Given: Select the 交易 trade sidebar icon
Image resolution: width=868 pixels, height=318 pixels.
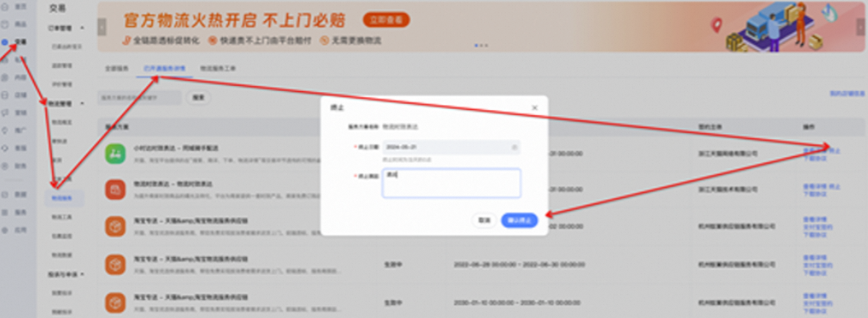Looking at the screenshot, I should [x=5, y=41].
